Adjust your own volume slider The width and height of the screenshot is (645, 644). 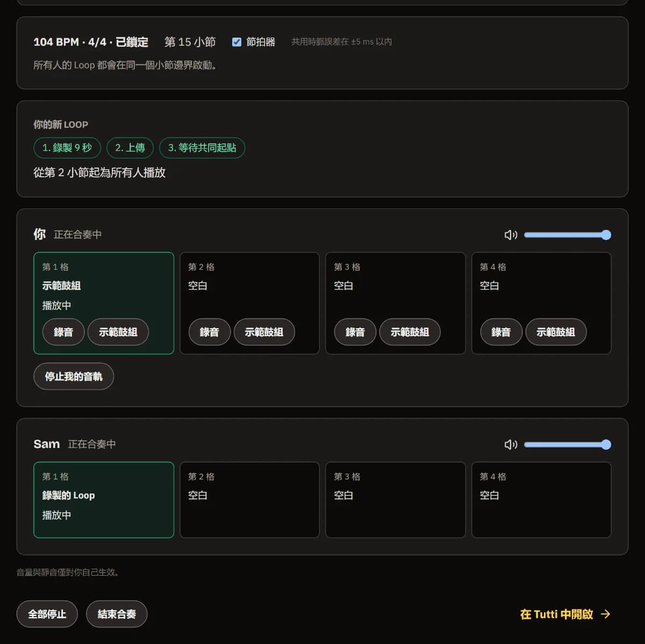click(568, 235)
